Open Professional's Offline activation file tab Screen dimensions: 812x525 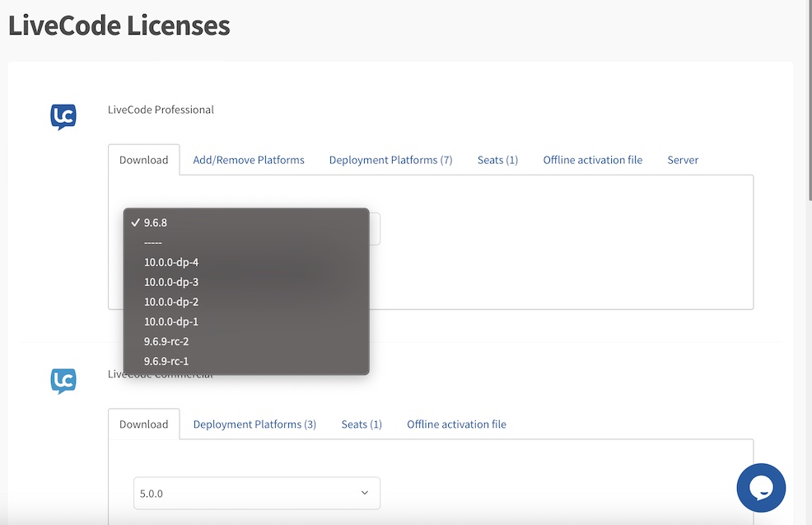pos(592,160)
